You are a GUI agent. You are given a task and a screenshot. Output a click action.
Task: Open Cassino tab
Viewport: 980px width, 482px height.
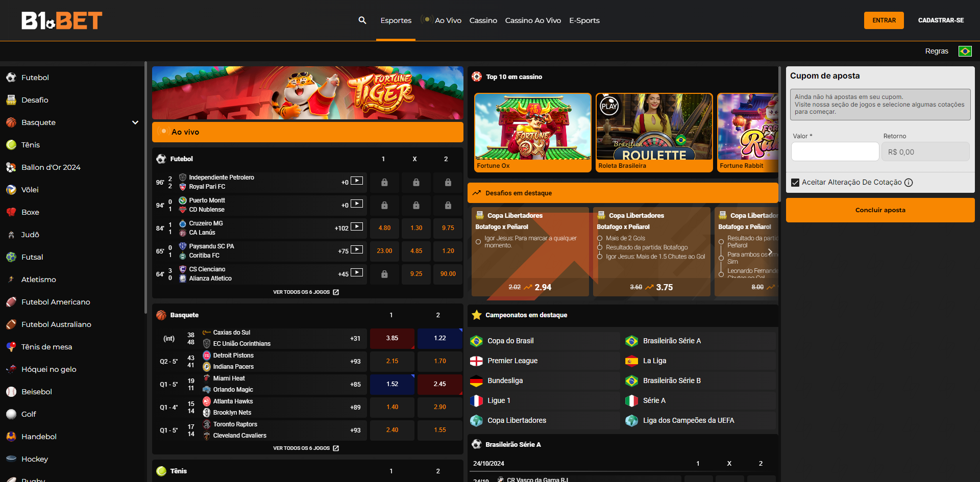tap(483, 20)
